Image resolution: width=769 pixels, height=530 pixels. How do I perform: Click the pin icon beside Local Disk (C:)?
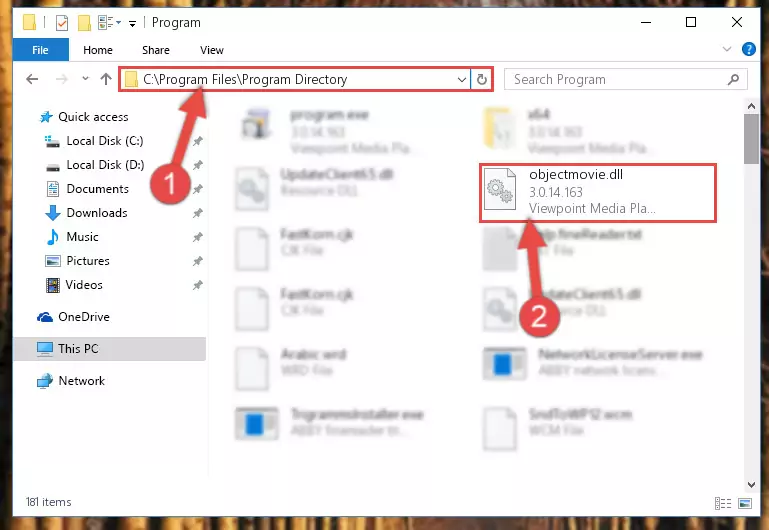coord(198,141)
